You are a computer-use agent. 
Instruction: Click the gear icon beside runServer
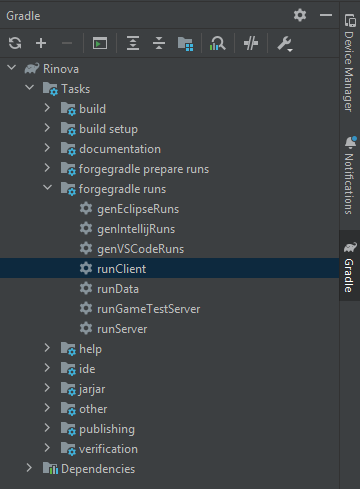point(86,329)
